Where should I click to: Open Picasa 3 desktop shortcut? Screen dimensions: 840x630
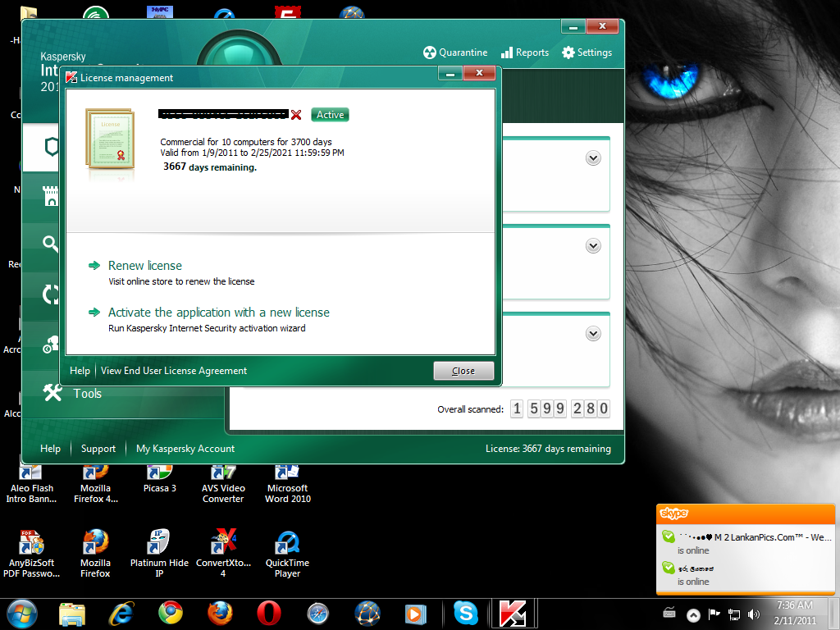[160, 479]
